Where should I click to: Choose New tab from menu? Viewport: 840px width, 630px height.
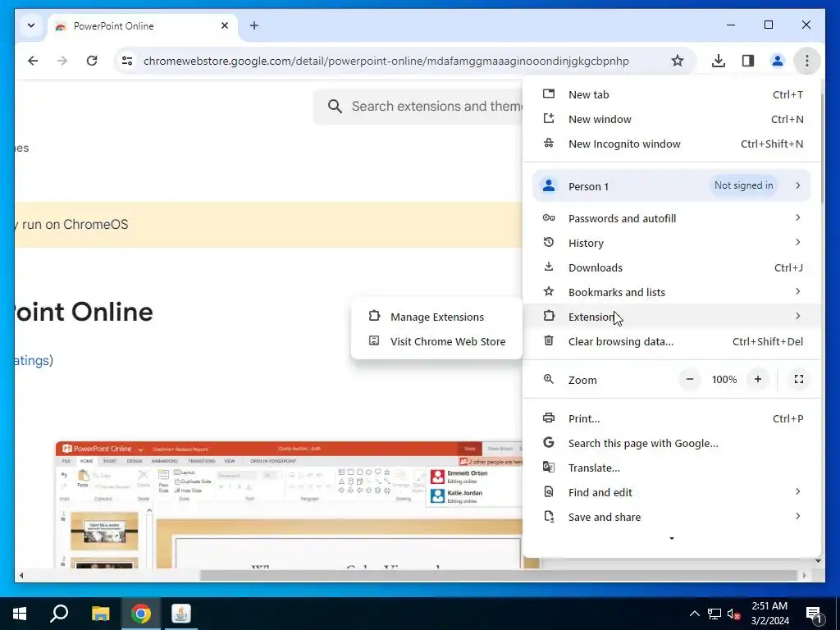coord(672,94)
